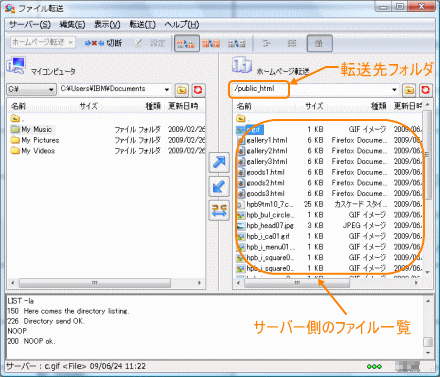This screenshot has height=377, width=440.
Task: Expand the local path Documents dropdown
Action: click(x=167, y=89)
